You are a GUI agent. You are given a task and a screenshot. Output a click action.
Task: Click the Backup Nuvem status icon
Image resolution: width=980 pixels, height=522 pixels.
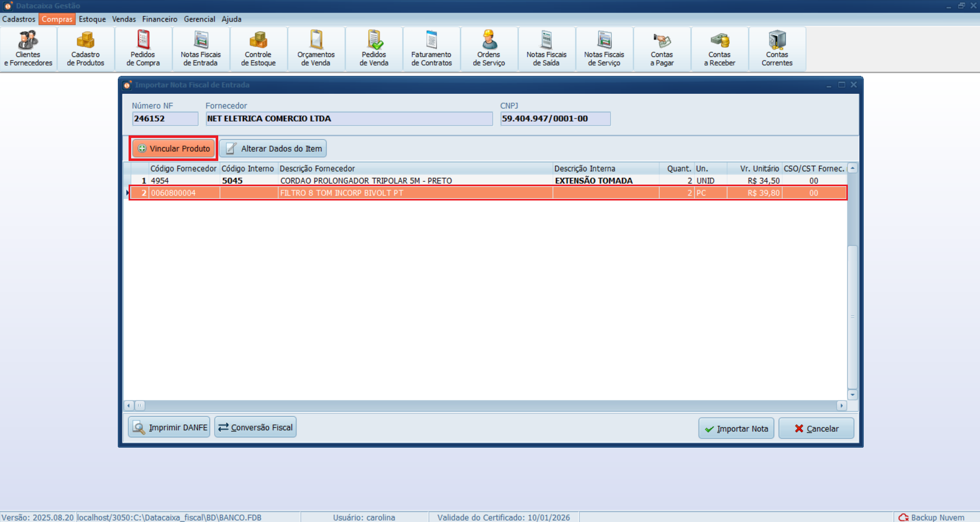coord(903,517)
